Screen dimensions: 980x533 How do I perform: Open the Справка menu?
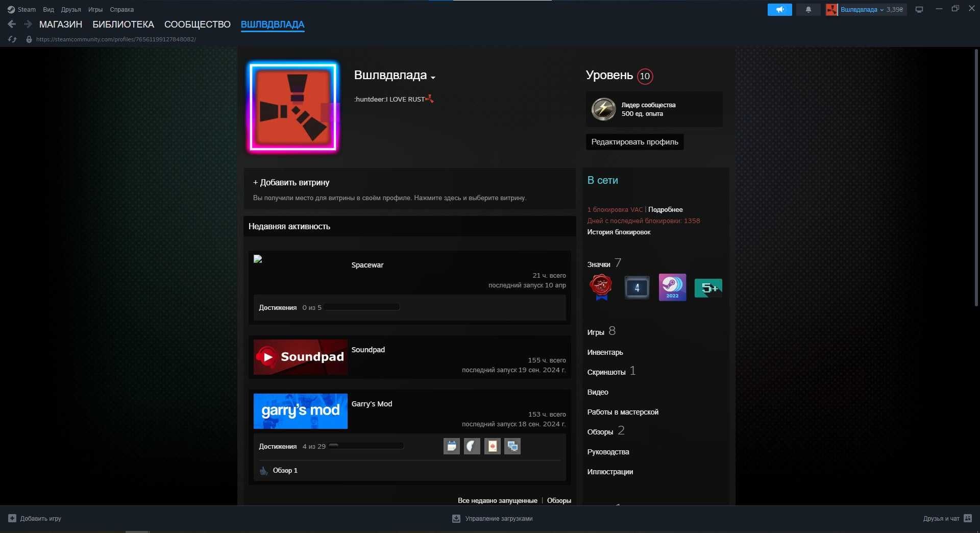click(x=122, y=10)
